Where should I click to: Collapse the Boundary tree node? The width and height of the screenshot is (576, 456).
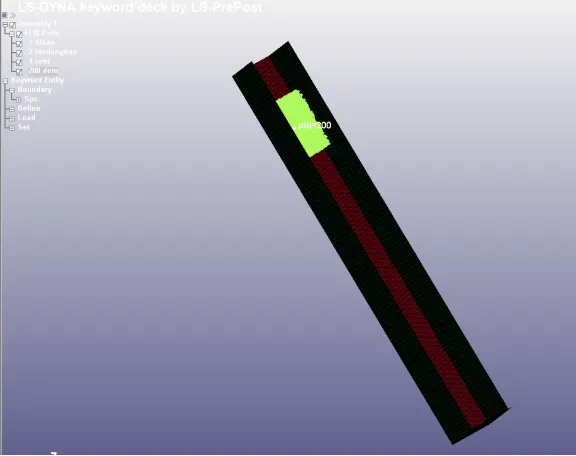click(12, 90)
